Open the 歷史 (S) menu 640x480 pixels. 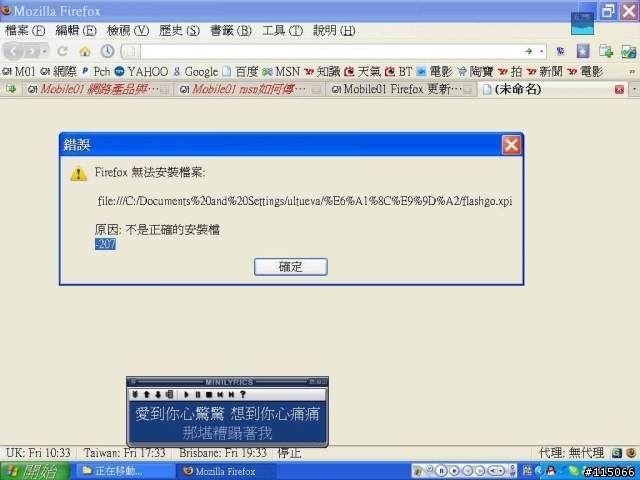[x=179, y=31]
